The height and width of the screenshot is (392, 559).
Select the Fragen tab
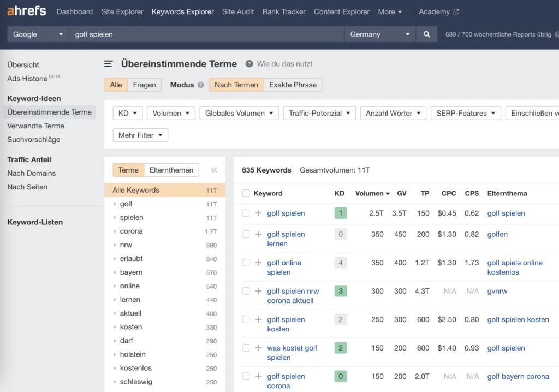[x=144, y=85]
